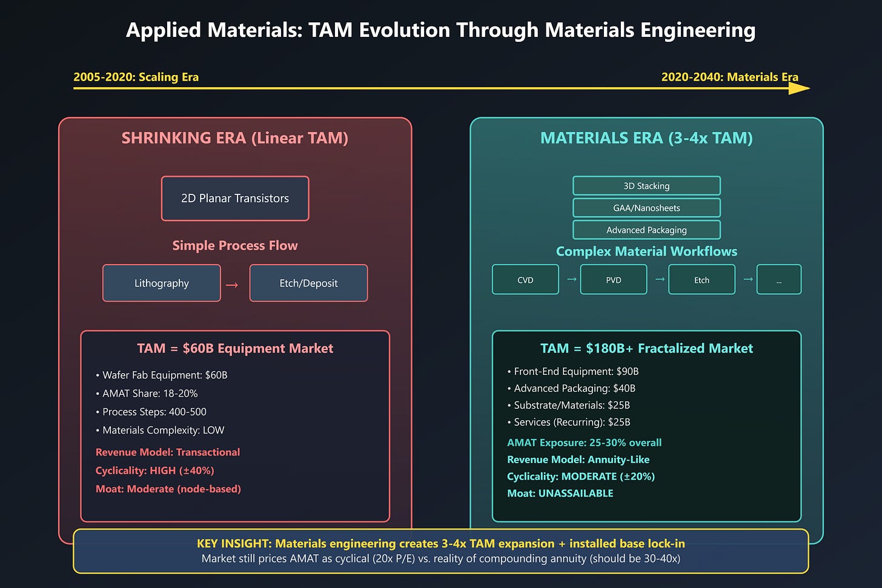This screenshot has width=882, height=588.
Task: Click the title 'Applied Materials: TAM Evolution Through Materials Engineering'
Action: click(x=441, y=30)
